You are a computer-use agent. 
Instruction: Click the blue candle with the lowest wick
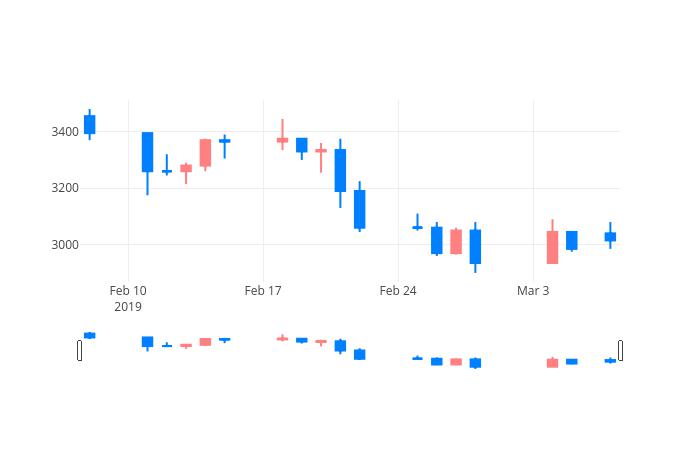coord(475,247)
